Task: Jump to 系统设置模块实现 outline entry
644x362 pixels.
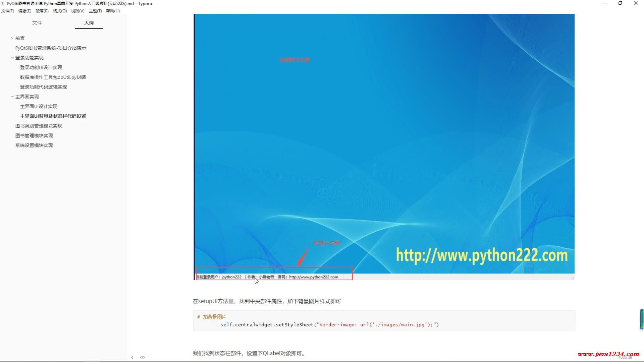Action: (34, 145)
